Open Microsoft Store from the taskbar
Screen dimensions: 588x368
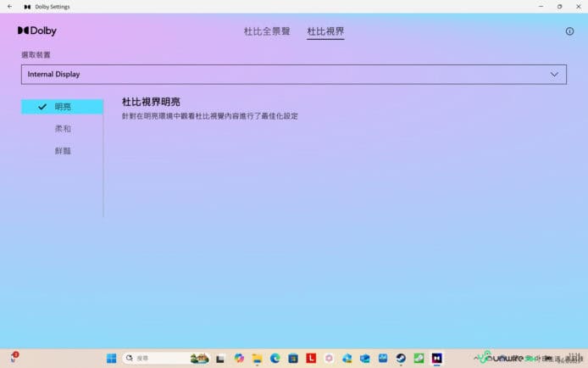point(293,358)
